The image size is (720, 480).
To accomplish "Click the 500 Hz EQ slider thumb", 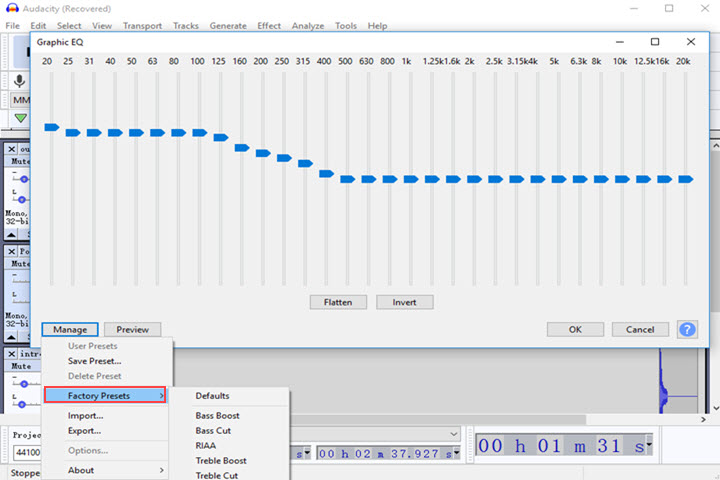I will pyautogui.click(x=347, y=179).
